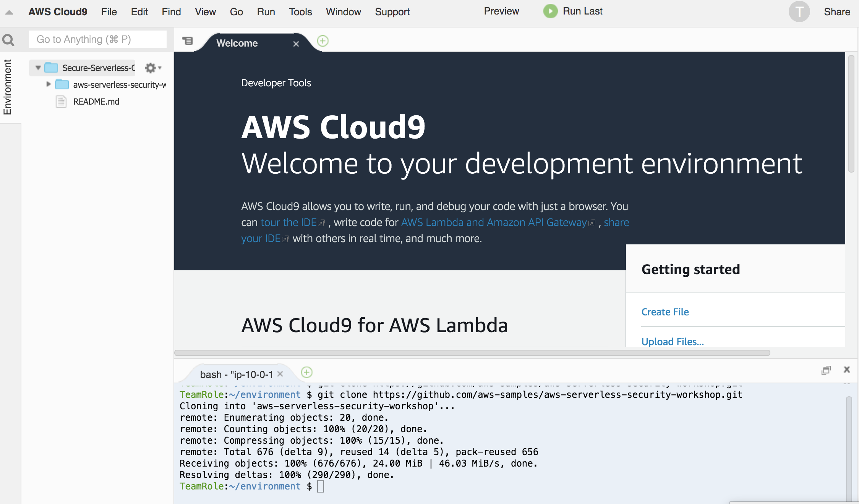This screenshot has width=859, height=504.
Task: Add a new editor tab with plus icon
Action: click(323, 41)
